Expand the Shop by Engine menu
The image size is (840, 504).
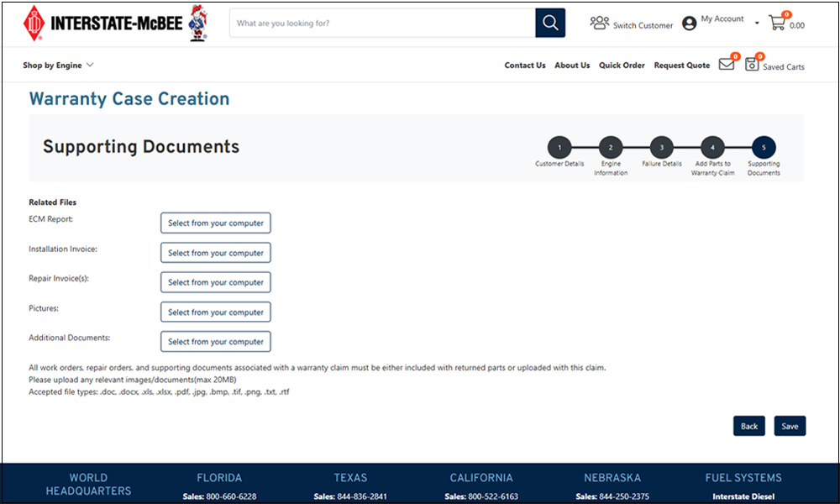(x=58, y=66)
